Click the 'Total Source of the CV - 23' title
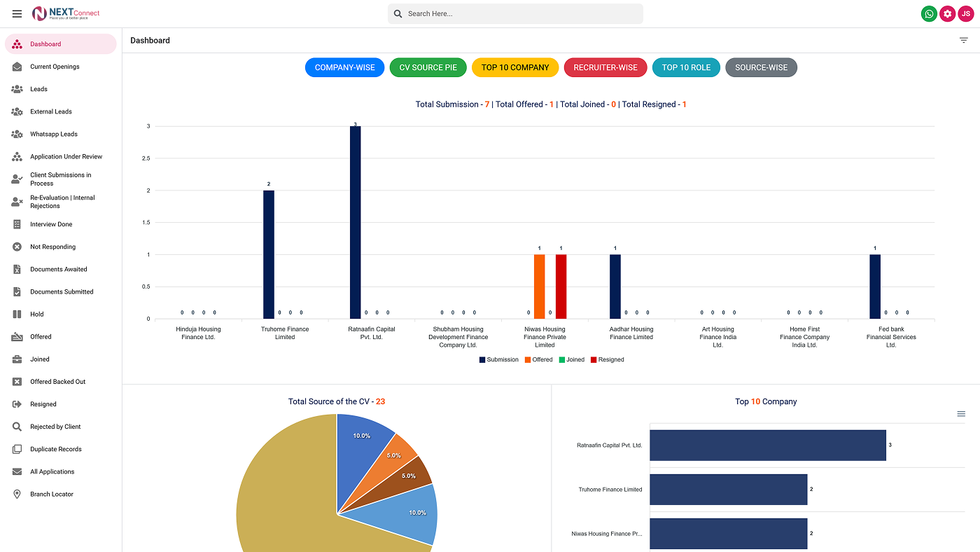Screen dimensions: 980x552 pyautogui.click(x=337, y=401)
